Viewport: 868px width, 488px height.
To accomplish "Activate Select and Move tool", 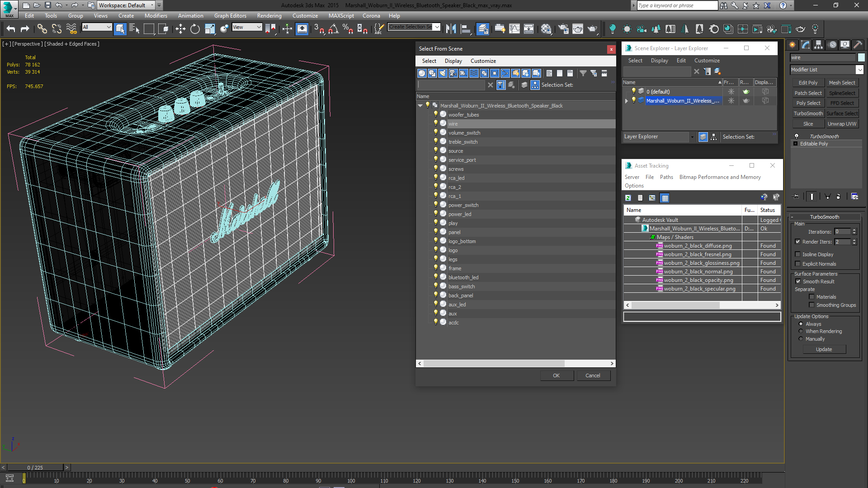I will (x=180, y=29).
